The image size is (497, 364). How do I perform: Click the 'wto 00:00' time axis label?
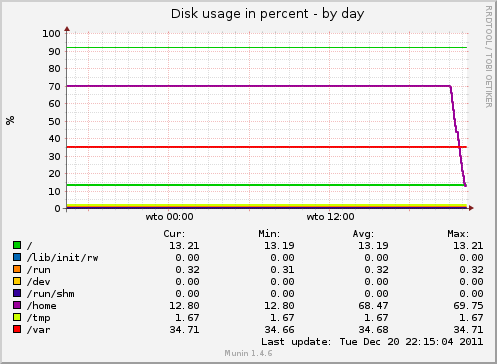(x=169, y=217)
